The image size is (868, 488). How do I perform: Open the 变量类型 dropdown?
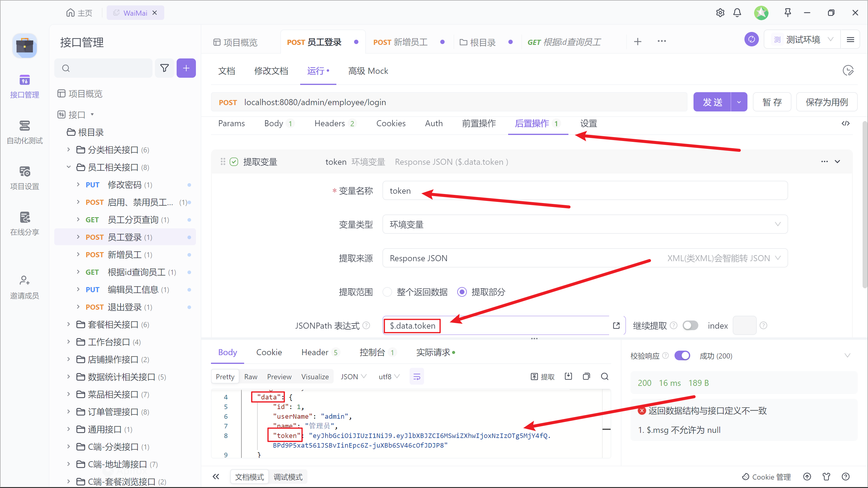point(585,224)
